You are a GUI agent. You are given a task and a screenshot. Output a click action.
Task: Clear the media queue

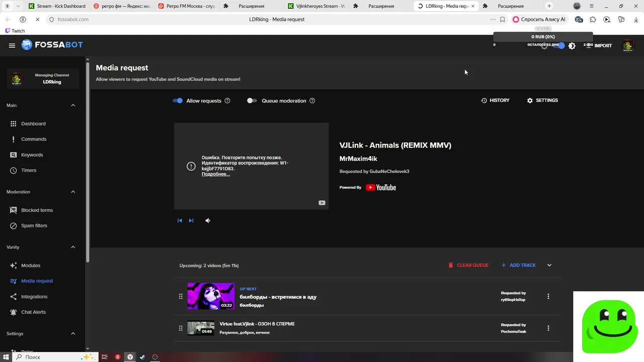[468, 265]
